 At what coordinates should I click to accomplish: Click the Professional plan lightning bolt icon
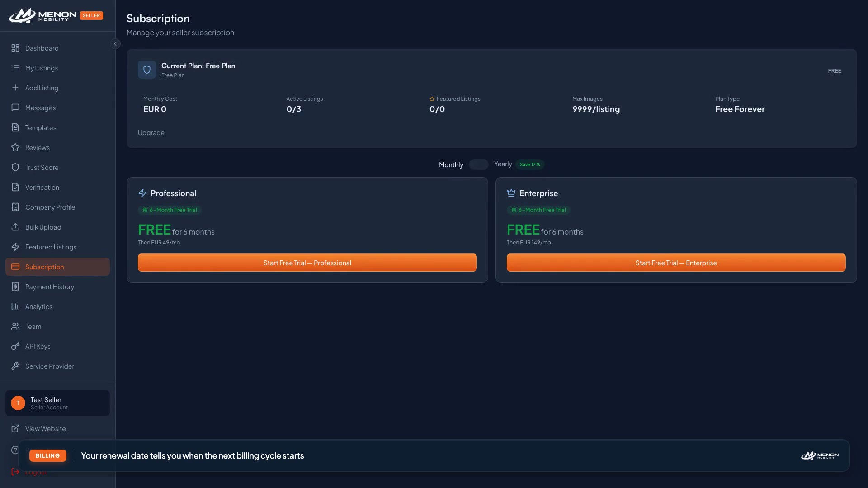point(142,193)
